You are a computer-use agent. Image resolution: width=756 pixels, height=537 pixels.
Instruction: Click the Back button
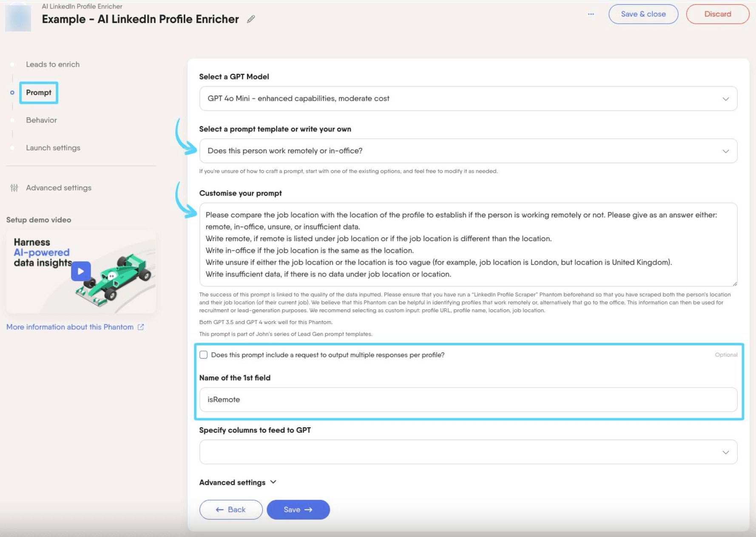pyautogui.click(x=231, y=509)
